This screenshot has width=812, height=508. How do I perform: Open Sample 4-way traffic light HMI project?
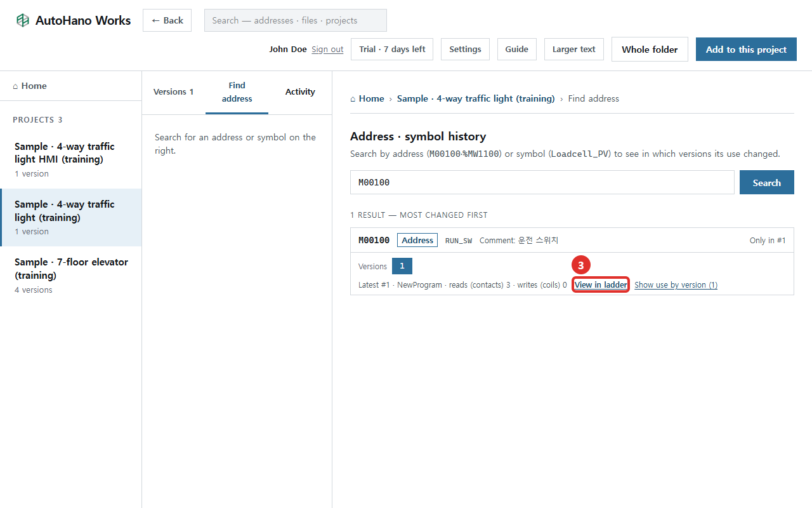coord(70,159)
